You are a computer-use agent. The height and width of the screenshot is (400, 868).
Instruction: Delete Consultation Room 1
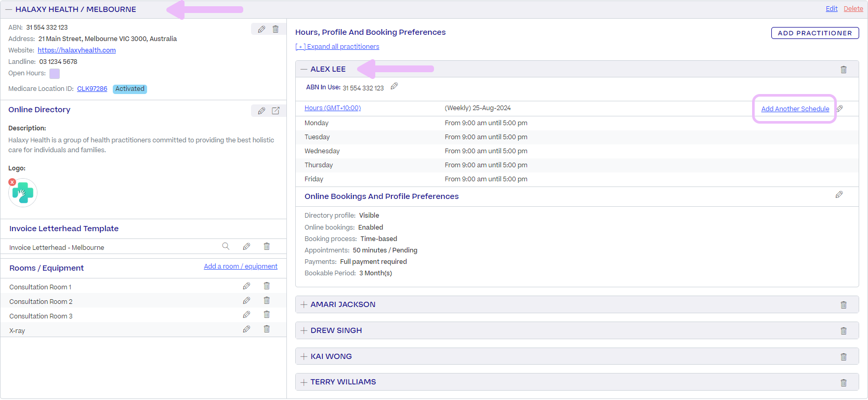click(267, 286)
